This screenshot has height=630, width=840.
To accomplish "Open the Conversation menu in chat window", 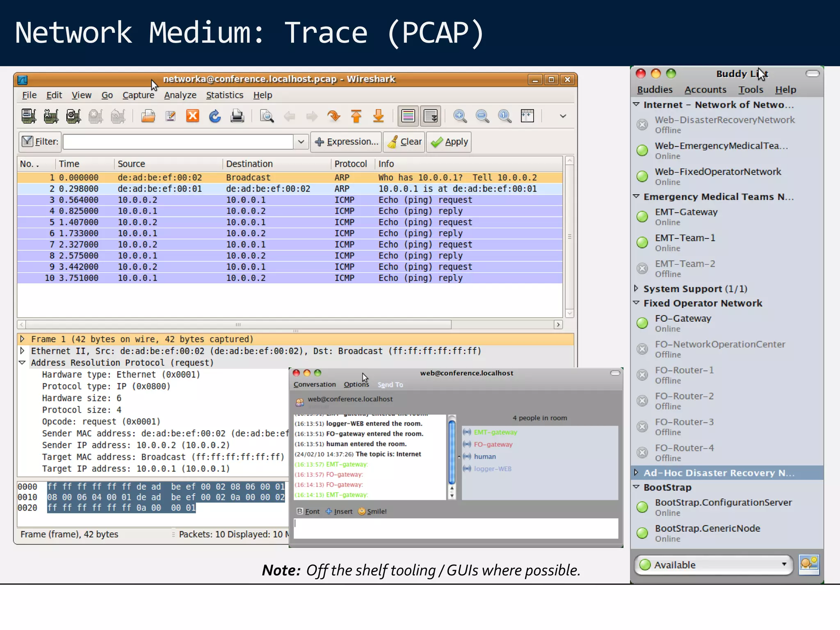I will pos(315,384).
